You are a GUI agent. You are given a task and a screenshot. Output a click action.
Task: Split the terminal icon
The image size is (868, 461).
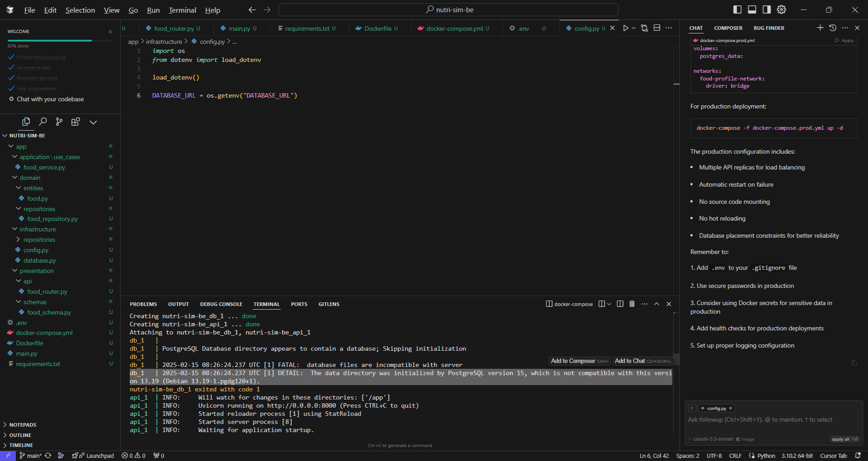620,304
